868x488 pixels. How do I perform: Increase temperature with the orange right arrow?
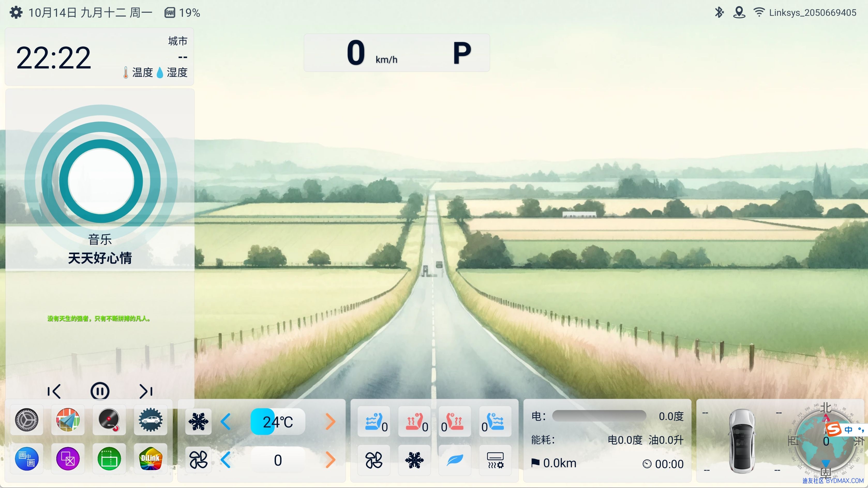coord(330,422)
